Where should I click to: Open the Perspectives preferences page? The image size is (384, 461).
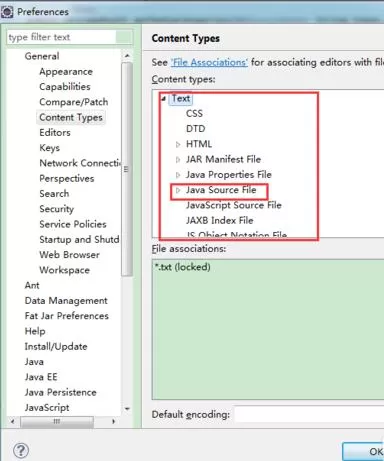click(67, 178)
